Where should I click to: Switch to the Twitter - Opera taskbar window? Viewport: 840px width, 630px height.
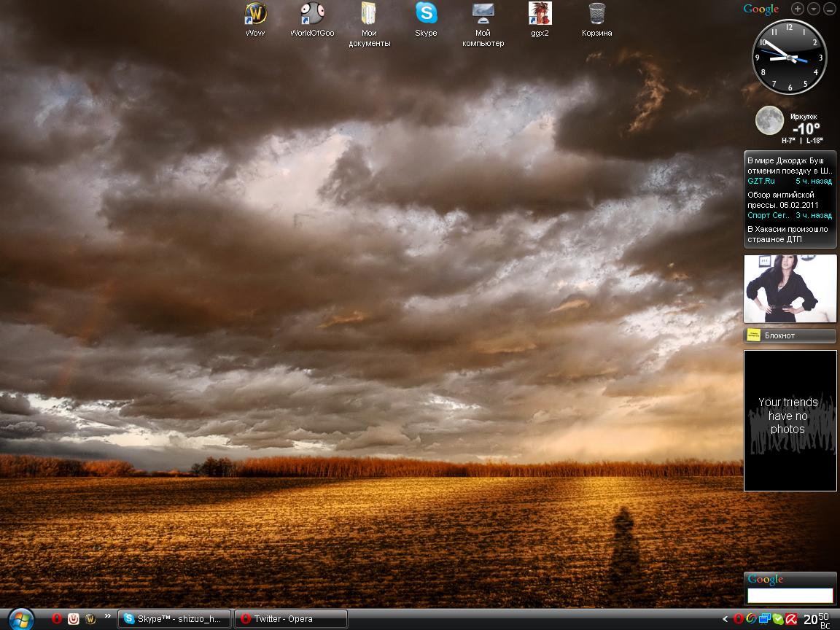291,619
